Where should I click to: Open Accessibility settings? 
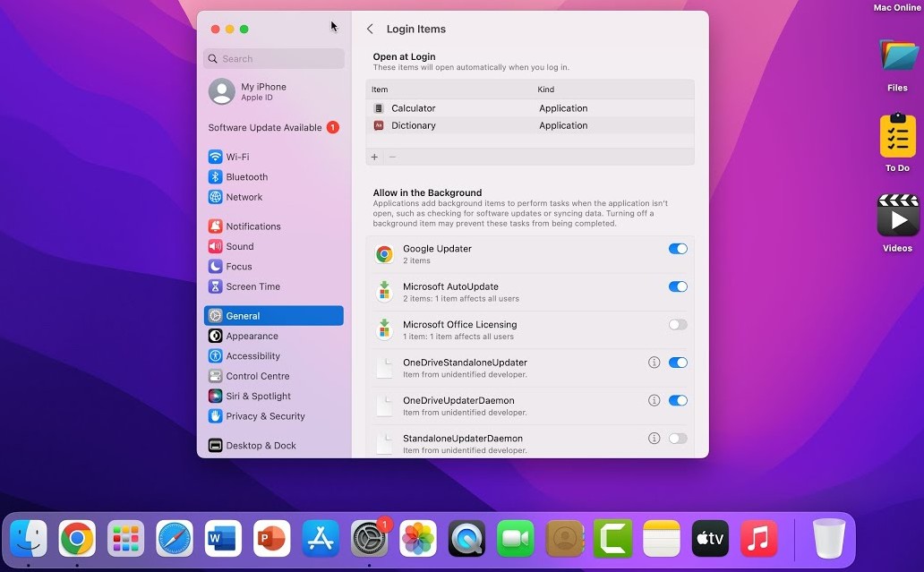(253, 355)
